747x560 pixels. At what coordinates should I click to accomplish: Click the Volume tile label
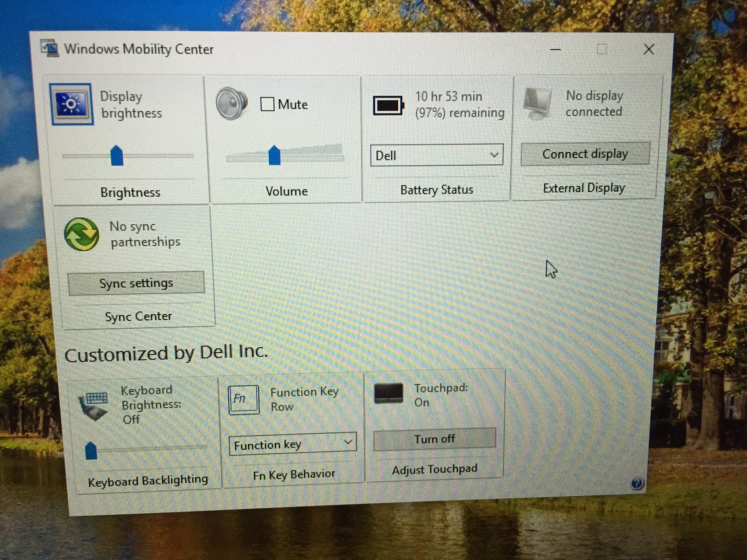(x=287, y=191)
